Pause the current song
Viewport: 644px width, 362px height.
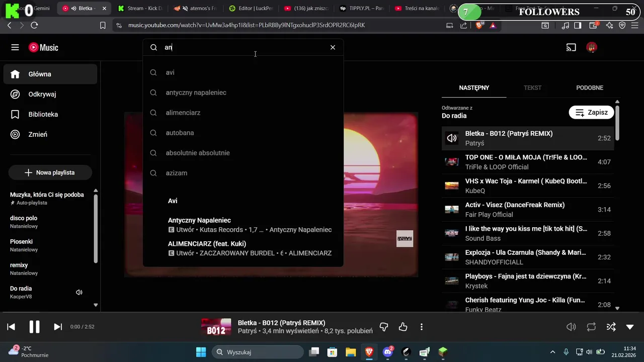[34, 327]
